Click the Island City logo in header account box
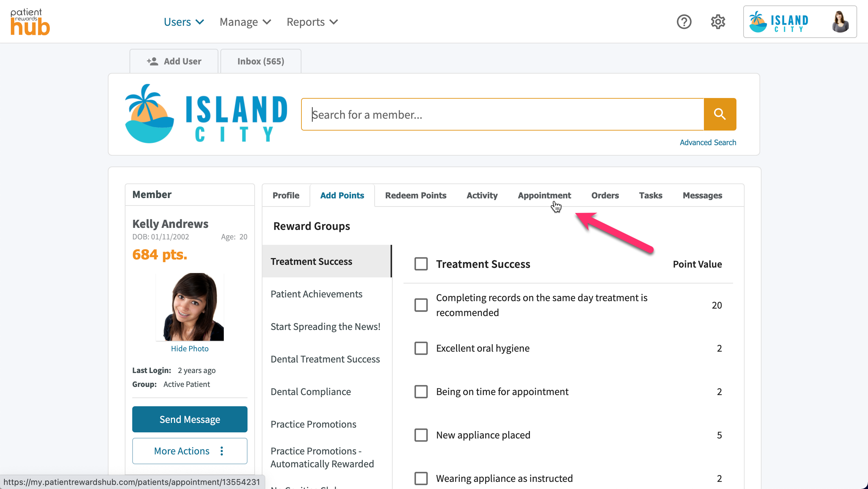 point(779,22)
